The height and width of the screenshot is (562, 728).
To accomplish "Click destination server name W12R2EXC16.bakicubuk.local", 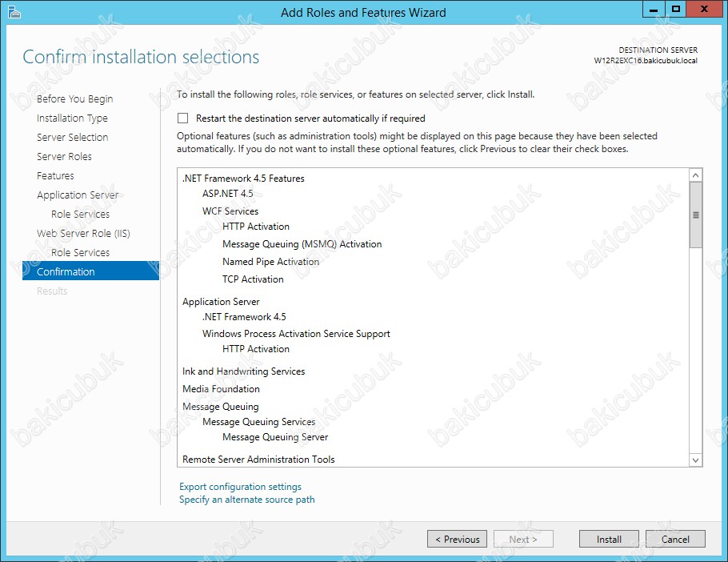I will [x=646, y=60].
